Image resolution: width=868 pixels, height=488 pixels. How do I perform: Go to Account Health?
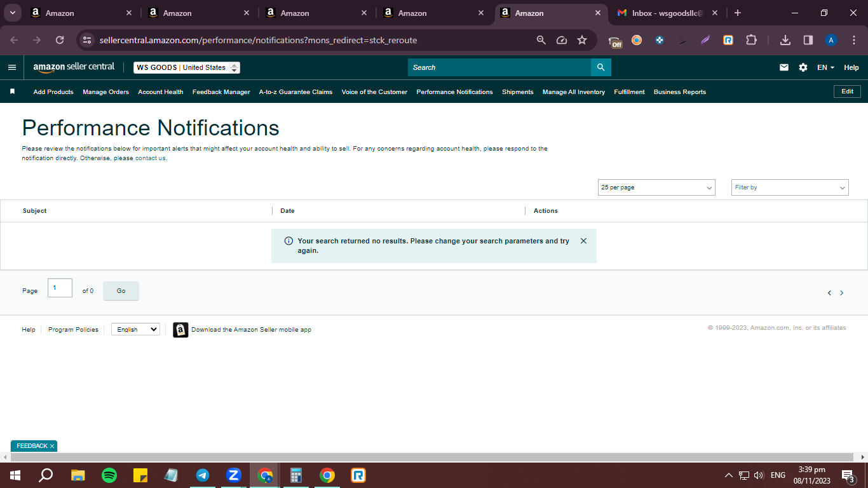161,92
